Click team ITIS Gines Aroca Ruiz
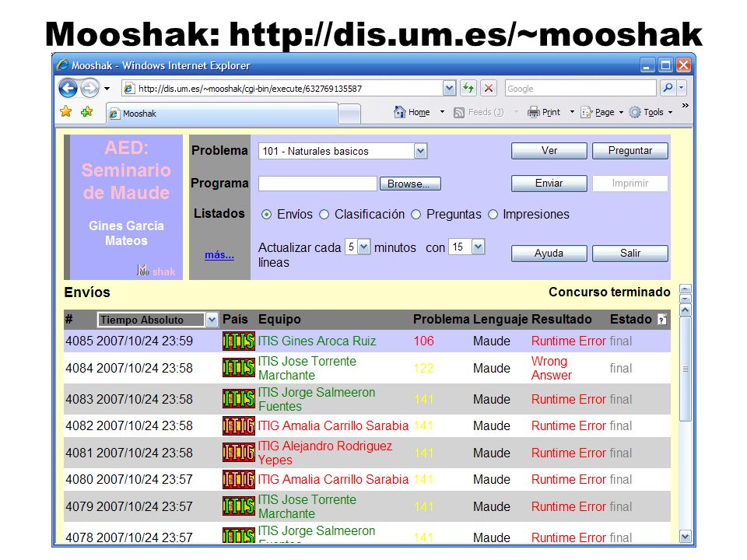Screen dimensions: 747x560 pyautogui.click(x=317, y=341)
